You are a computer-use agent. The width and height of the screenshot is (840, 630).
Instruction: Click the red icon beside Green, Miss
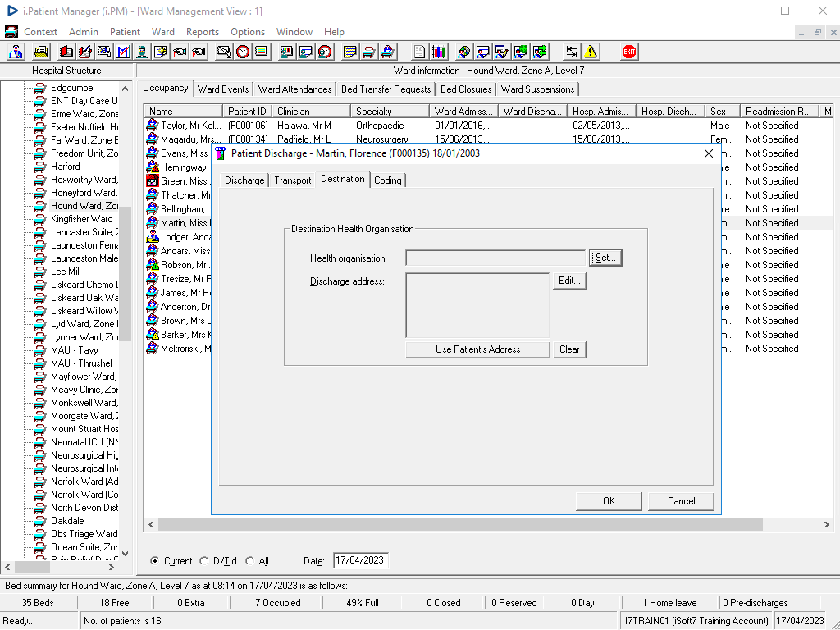153,181
